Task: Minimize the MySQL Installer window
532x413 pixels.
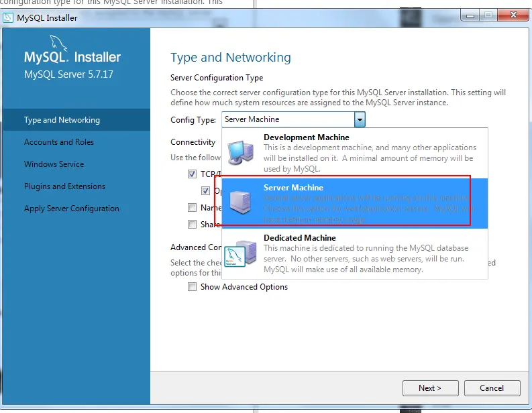Action: pyautogui.click(x=470, y=15)
